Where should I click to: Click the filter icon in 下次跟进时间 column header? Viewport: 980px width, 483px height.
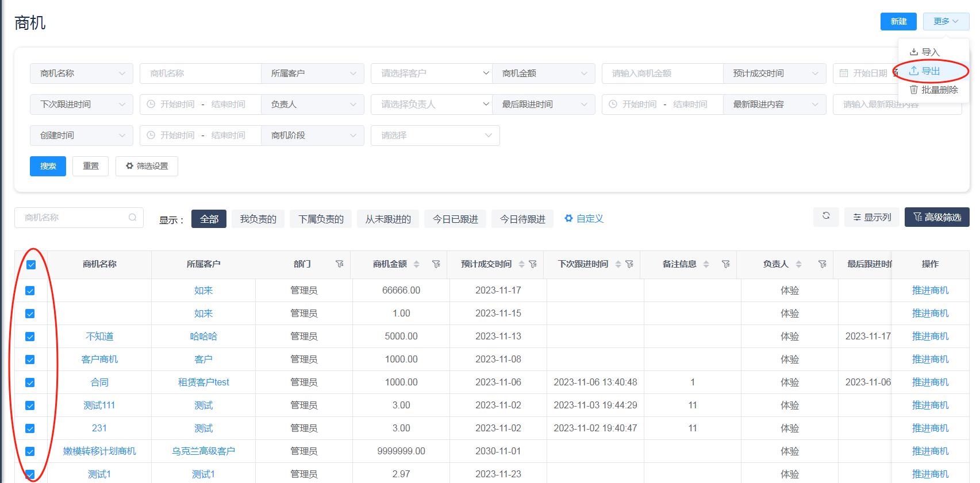[x=629, y=264]
